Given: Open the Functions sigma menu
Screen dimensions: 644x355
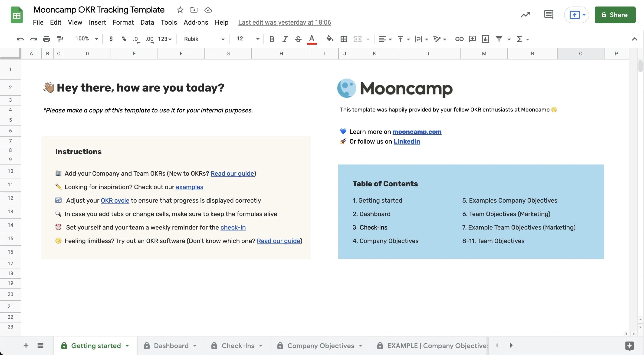Looking at the screenshot, I should (522, 39).
